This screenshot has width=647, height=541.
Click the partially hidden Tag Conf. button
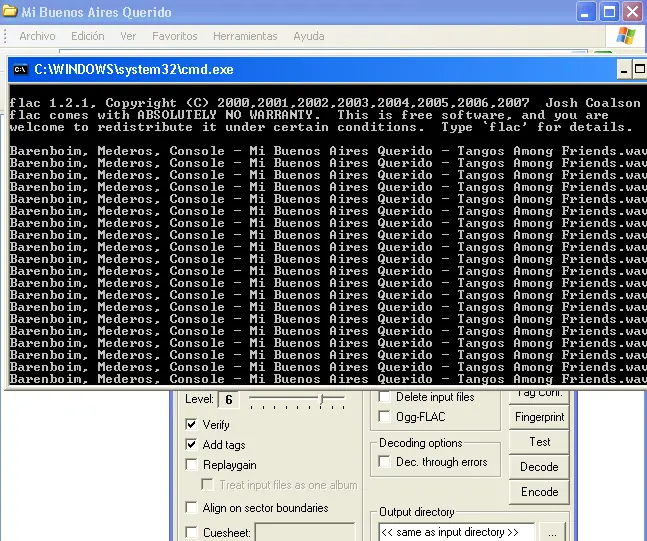[539, 396]
